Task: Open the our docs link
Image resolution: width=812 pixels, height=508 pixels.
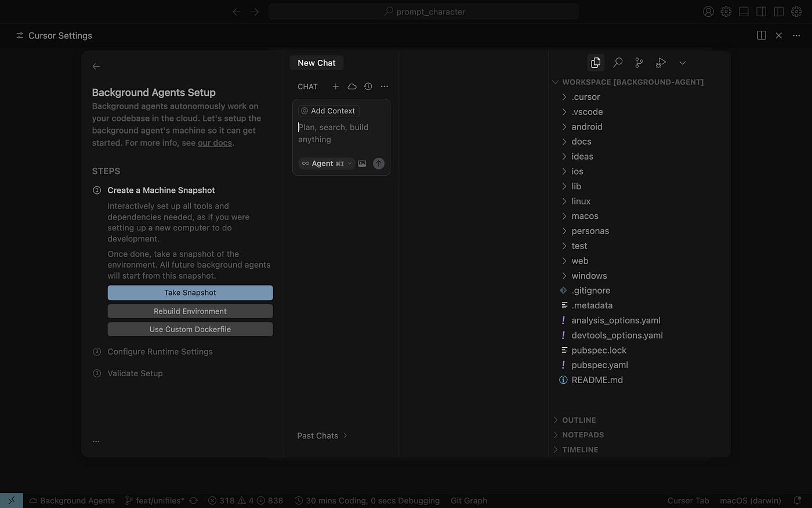Action: pyautogui.click(x=215, y=142)
